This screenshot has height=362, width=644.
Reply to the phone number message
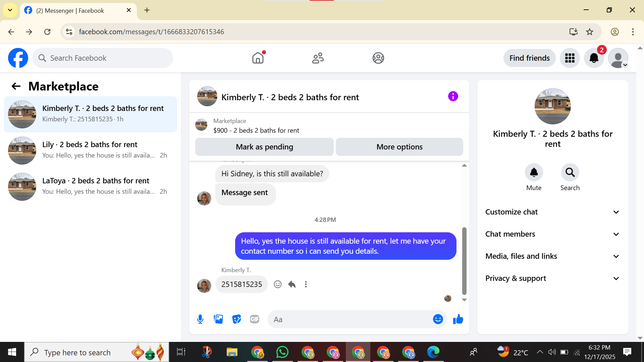[x=292, y=284]
